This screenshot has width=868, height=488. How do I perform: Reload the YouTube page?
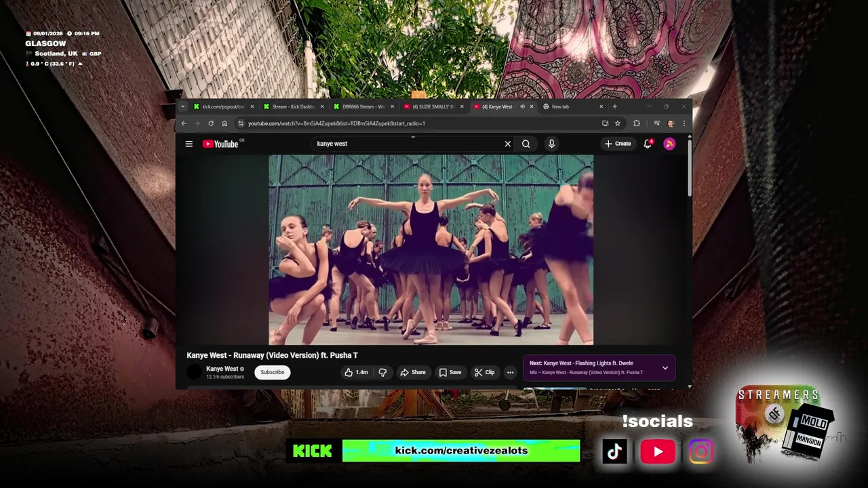coord(211,123)
